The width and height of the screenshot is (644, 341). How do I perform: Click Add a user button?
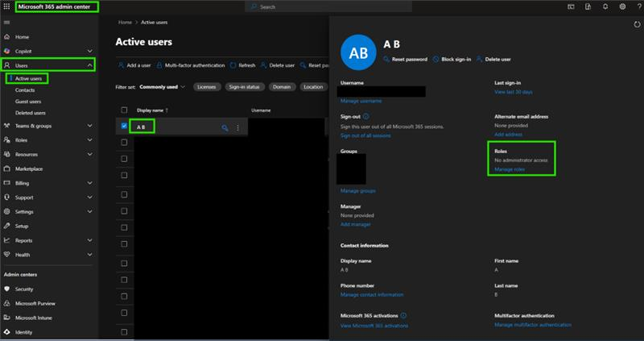click(134, 65)
